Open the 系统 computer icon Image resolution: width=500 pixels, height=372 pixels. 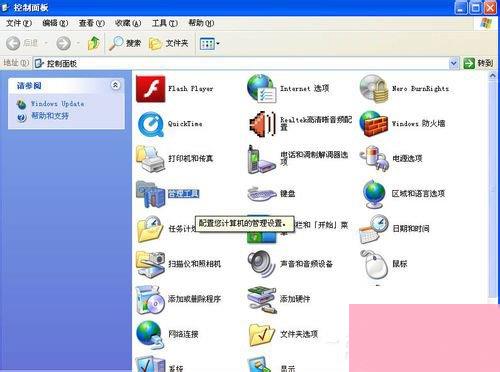151,364
